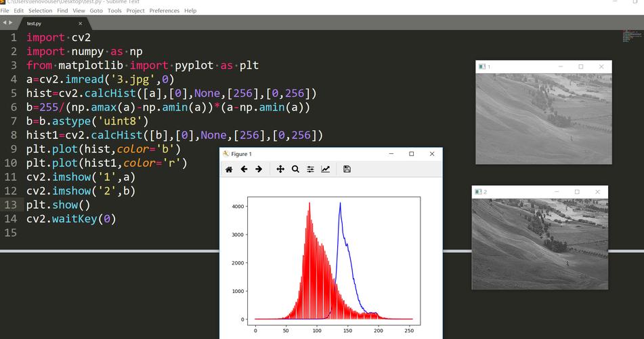Open the File menu
644x339 pixels.
tap(5, 11)
